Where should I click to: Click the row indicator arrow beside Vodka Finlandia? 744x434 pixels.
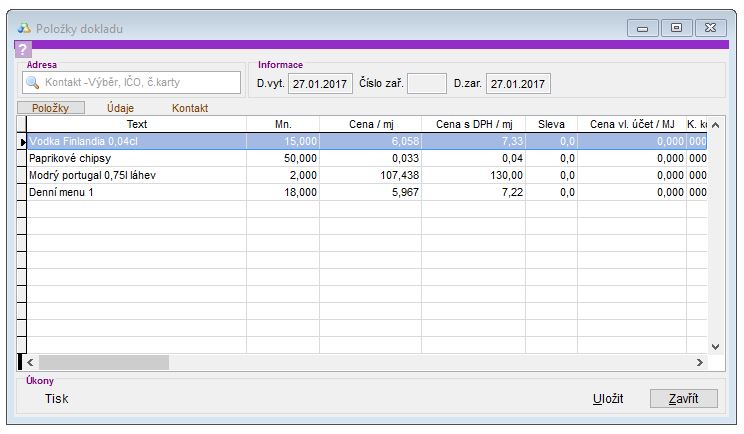click(22, 142)
